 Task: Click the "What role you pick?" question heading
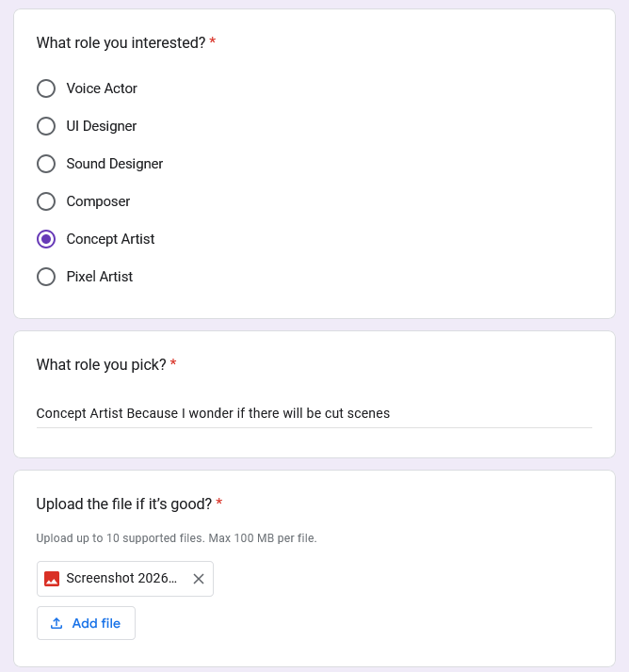coord(101,365)
